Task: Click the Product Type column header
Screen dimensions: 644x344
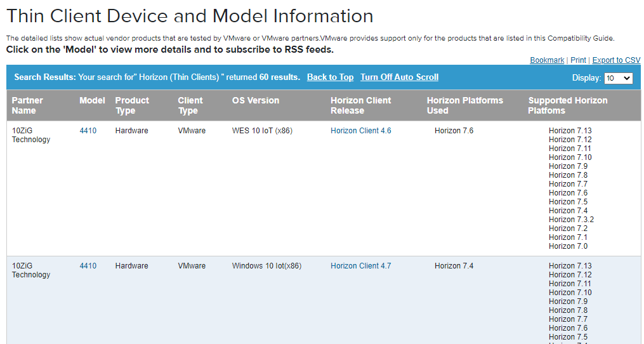Action: pos(132,105)
